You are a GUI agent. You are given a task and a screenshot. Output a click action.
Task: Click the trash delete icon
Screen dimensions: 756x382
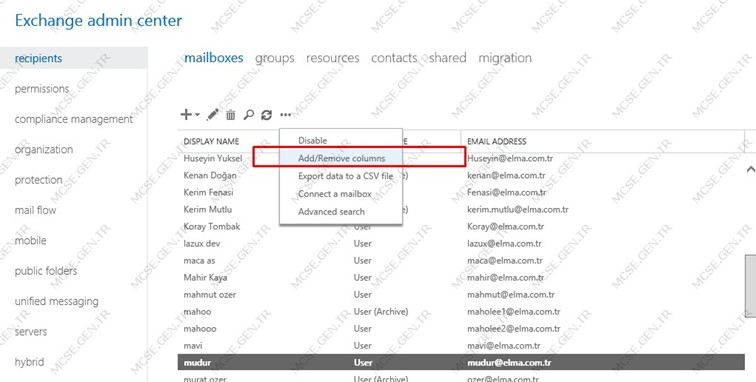231,114
